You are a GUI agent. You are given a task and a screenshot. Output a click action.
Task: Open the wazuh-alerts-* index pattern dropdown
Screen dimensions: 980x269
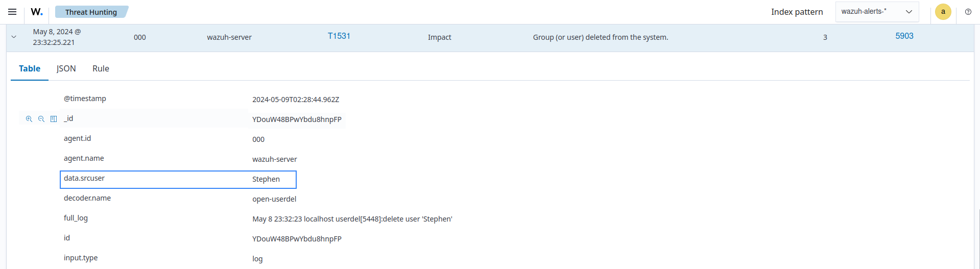coord(876,12)
